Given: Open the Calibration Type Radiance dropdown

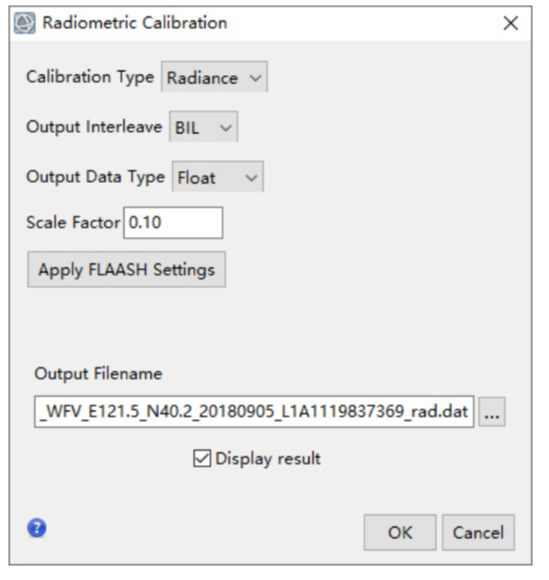Looking at the screenshot, I should 214,77.
